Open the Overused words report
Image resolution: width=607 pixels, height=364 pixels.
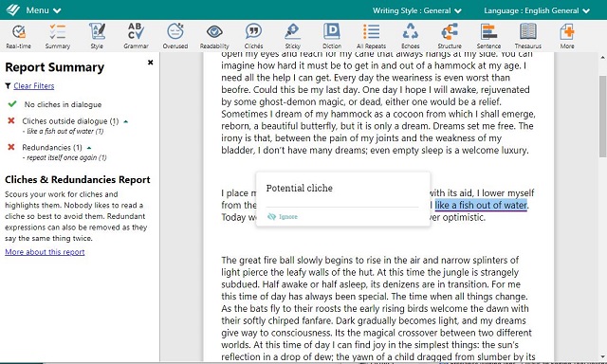(175, 36)
